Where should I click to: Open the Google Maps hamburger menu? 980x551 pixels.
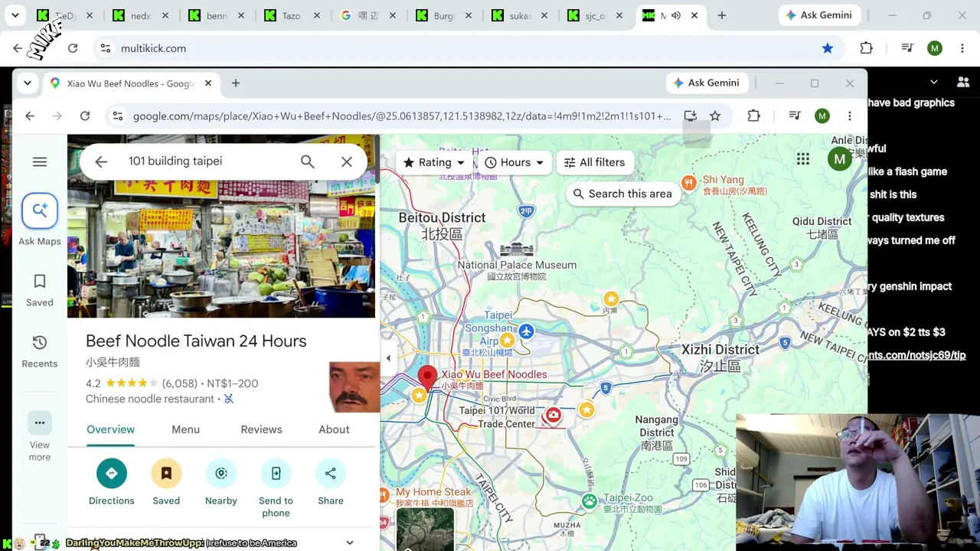click(x=40, y=161)
